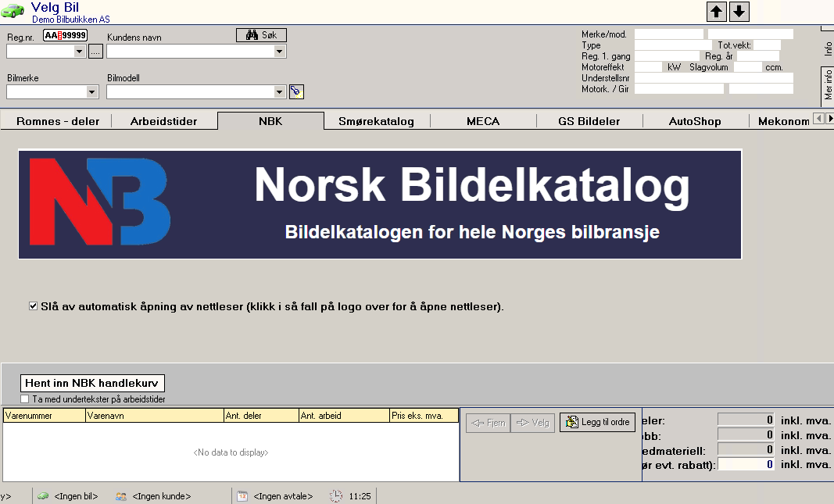The image size is (834, 504).
Task: Switch to the MECA tab
Action: [483, 121]
